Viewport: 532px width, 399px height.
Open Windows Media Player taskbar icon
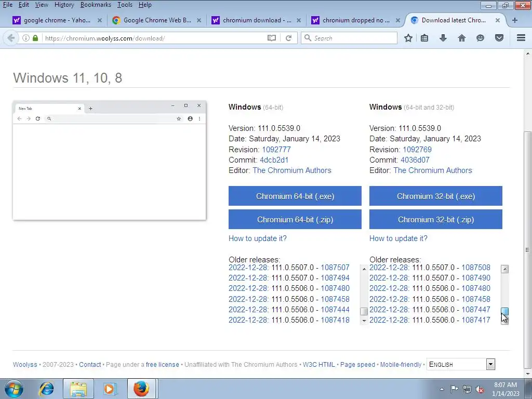click(110, 389)
